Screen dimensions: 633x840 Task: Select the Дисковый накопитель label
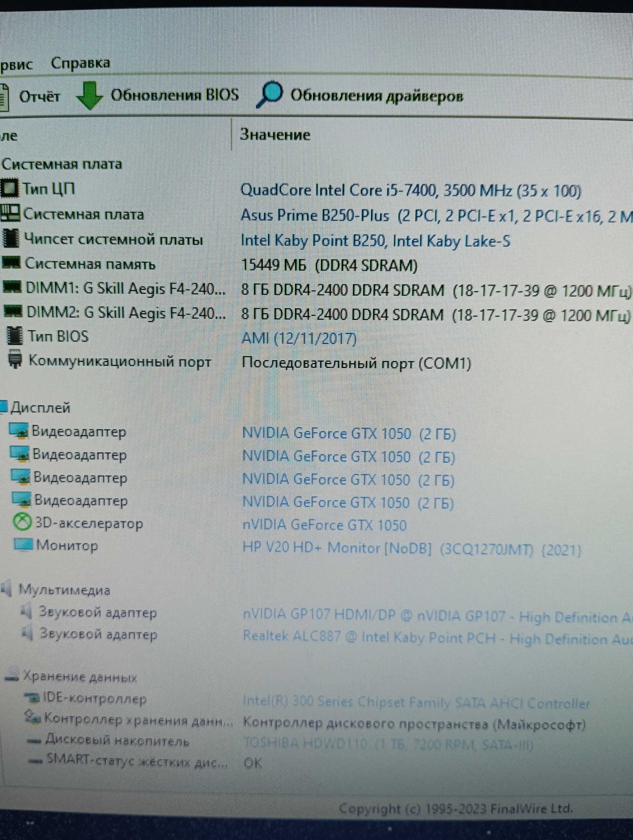pyautogui.click(x=117, y=740)
